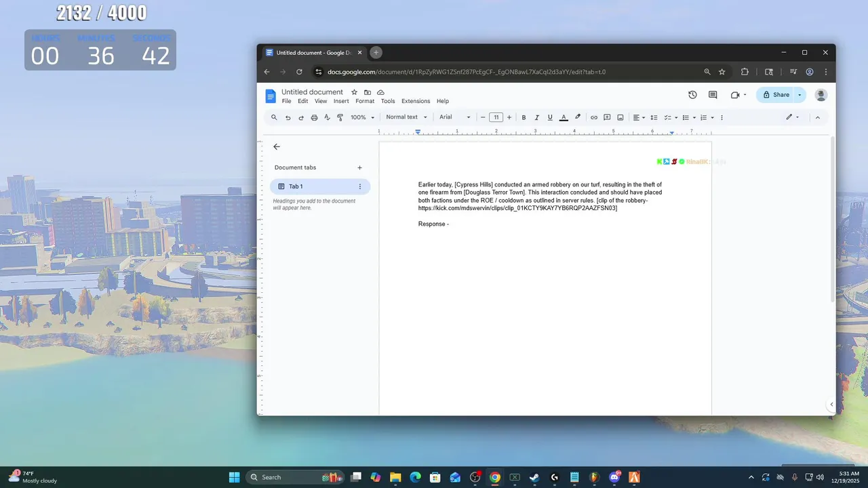The width and height of the screenshot is (868, 488).
Task: Add a comment via toolbar
Action: point(607,117)
